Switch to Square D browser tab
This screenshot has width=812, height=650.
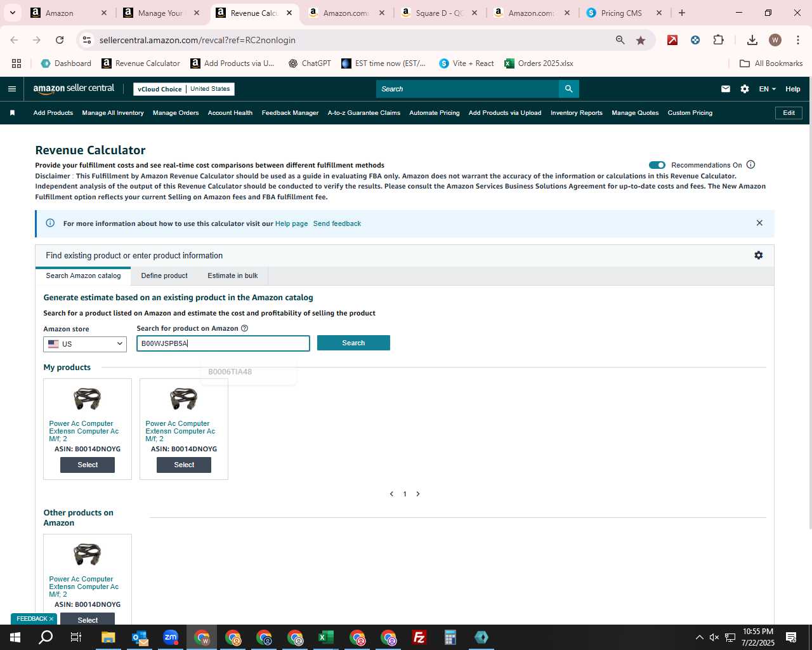point(439,13)
